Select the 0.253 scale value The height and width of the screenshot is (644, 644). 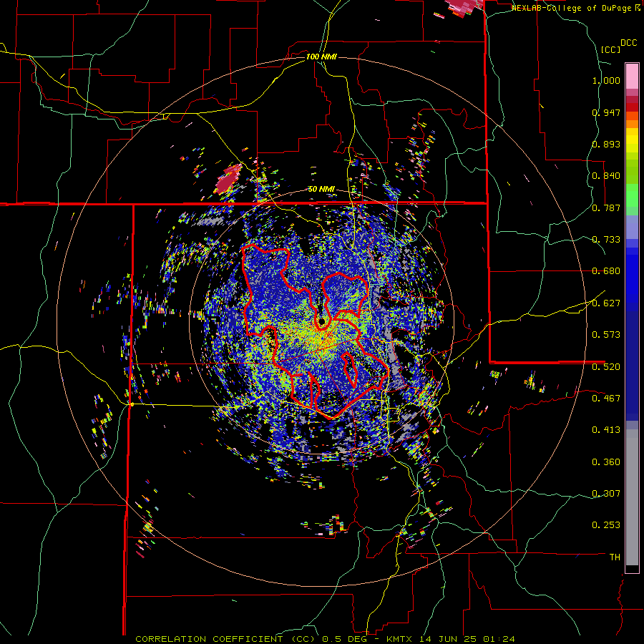(x=606, y=525)
